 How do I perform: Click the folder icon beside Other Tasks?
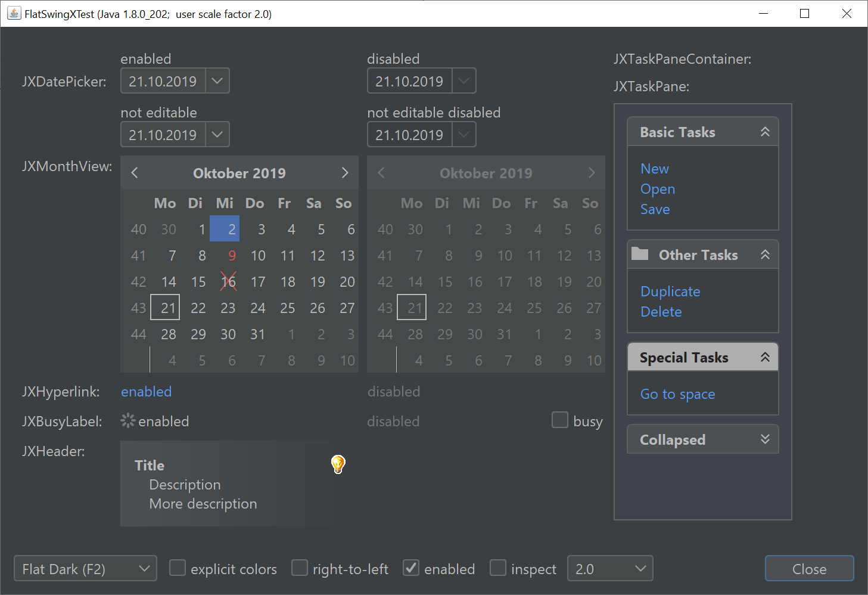click(x=640, y=254)
